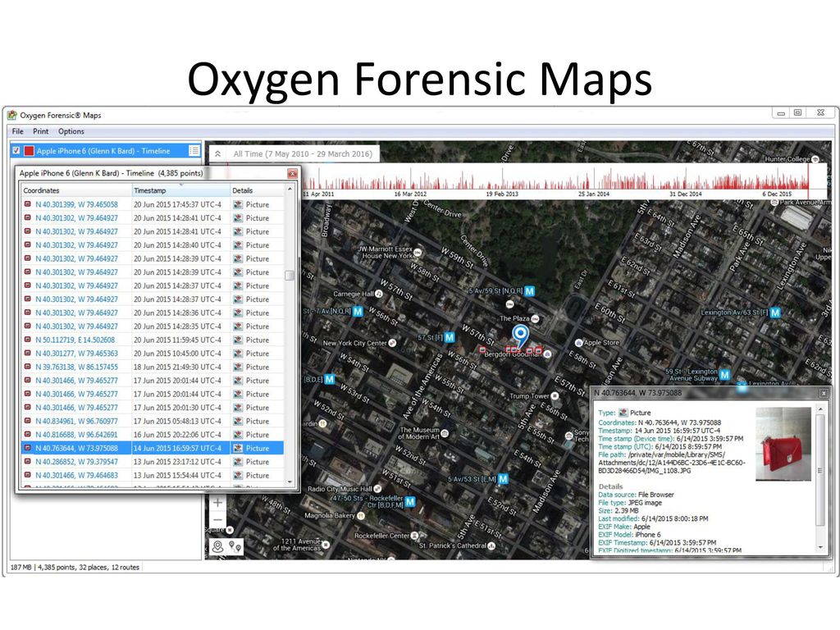Close the Timeline points list popup
The image size is (840, 630).
292,174
